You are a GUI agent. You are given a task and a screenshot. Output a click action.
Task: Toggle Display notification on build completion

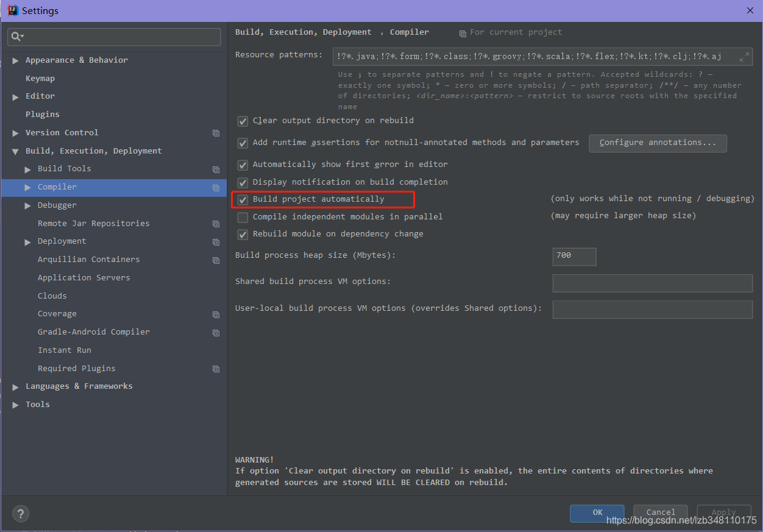243,182
